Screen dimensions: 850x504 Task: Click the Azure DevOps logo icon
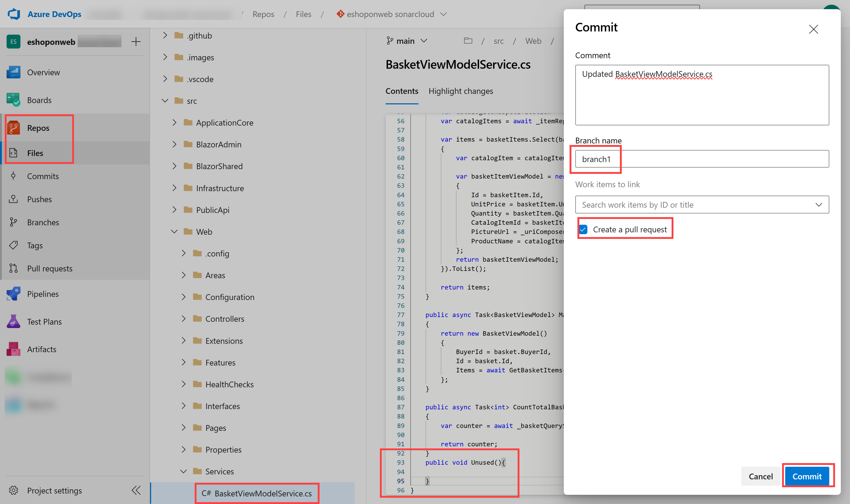coord(14,14)
